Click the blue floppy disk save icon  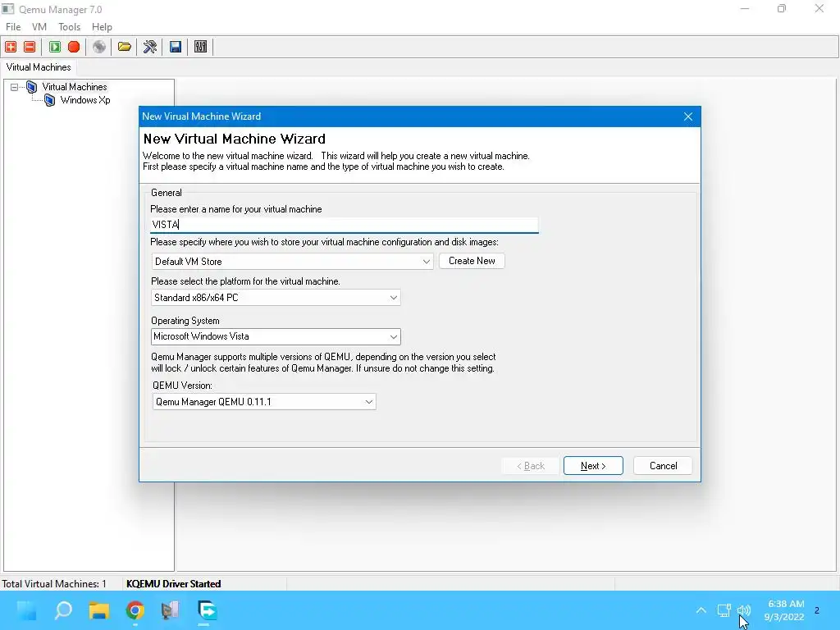176,47
